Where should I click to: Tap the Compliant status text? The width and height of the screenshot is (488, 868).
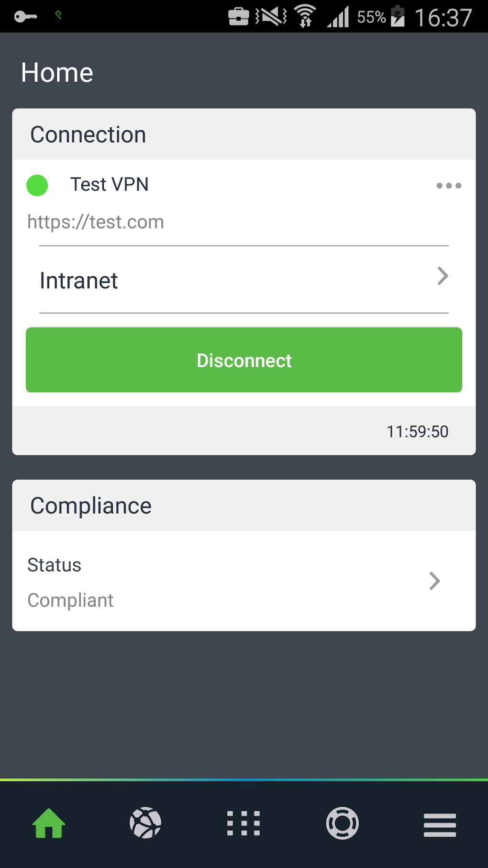pyautogui.click(x=70, y=600)
